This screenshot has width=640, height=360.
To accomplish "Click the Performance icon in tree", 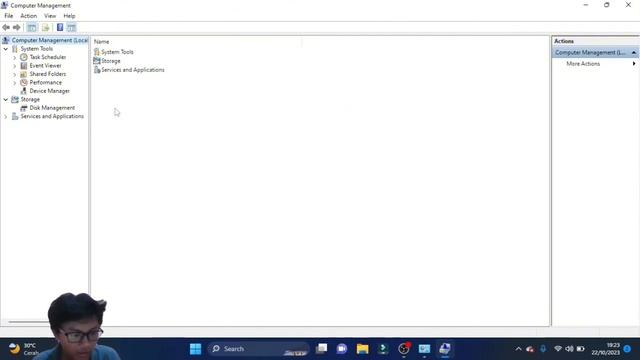I will click(24, 82).
